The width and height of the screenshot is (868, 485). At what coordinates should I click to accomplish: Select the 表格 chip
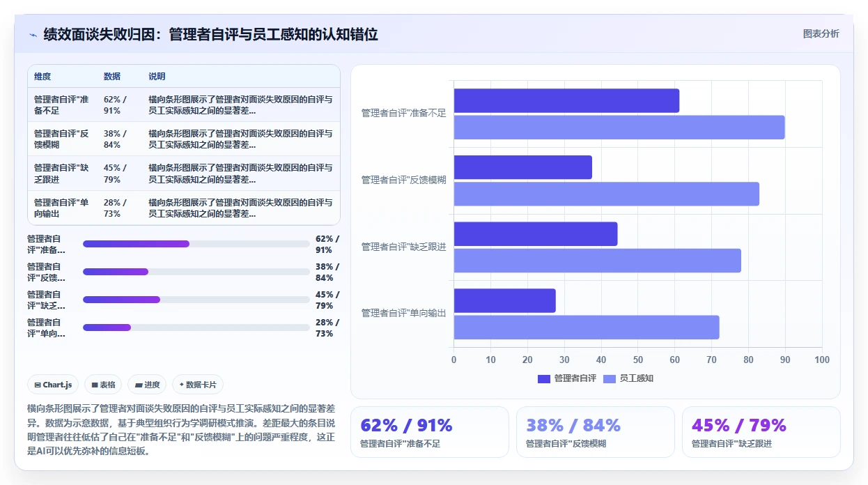pos(103,385)
